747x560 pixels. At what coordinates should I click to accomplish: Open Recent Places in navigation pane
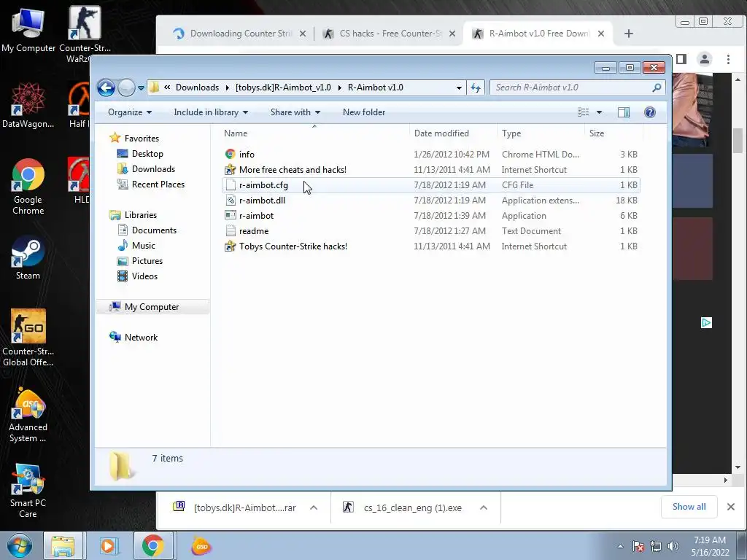158,184
